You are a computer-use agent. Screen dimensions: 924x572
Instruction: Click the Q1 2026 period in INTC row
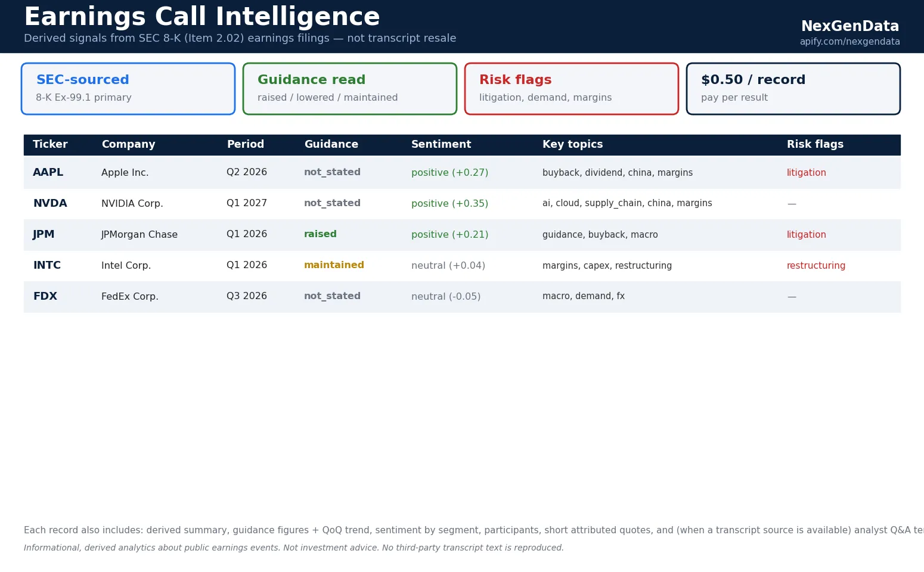pyautogui.click(x=247, y=265)
